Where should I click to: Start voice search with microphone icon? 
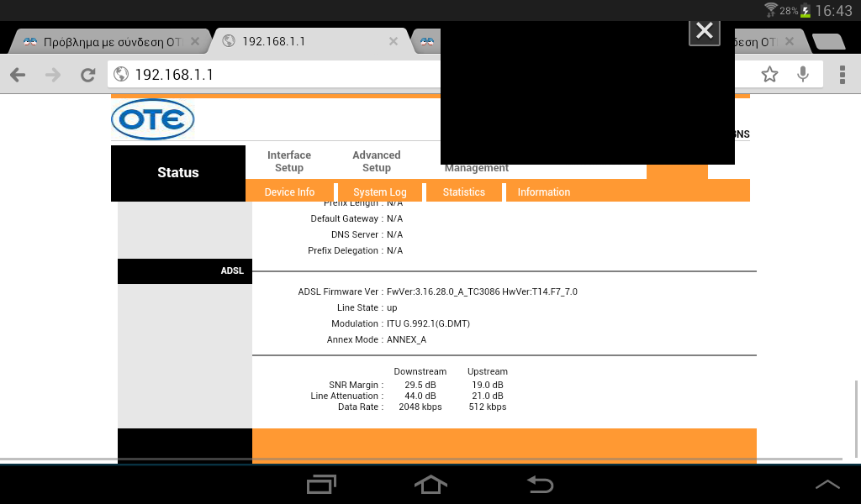pyautogui.click(x=803, y=74)
